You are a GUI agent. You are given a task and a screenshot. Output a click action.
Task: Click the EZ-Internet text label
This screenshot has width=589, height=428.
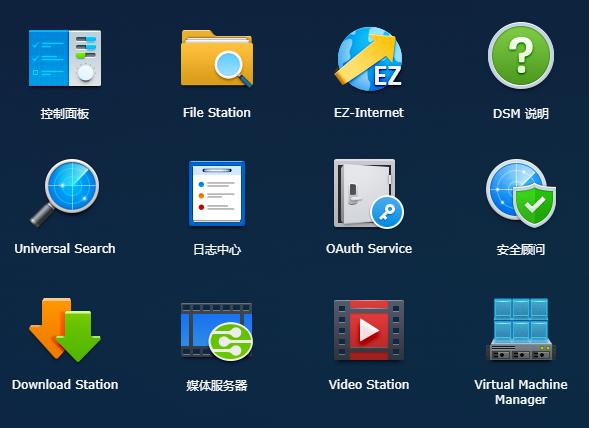(x=369, y=112)
